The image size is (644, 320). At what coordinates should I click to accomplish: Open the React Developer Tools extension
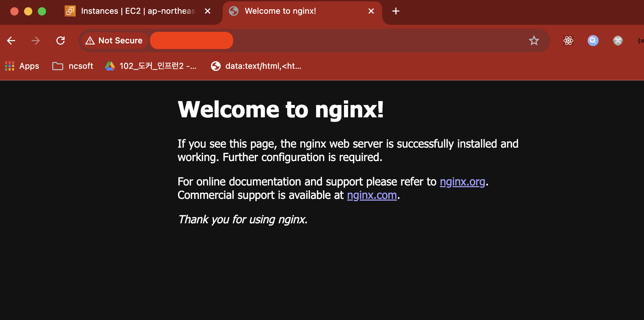point(568,41)
